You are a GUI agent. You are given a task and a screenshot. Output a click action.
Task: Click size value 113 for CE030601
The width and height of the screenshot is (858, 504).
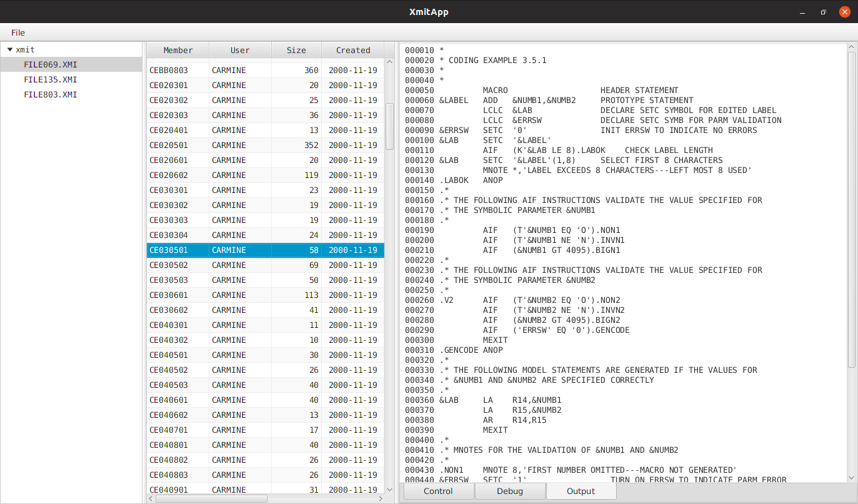[x=311, y=295]
